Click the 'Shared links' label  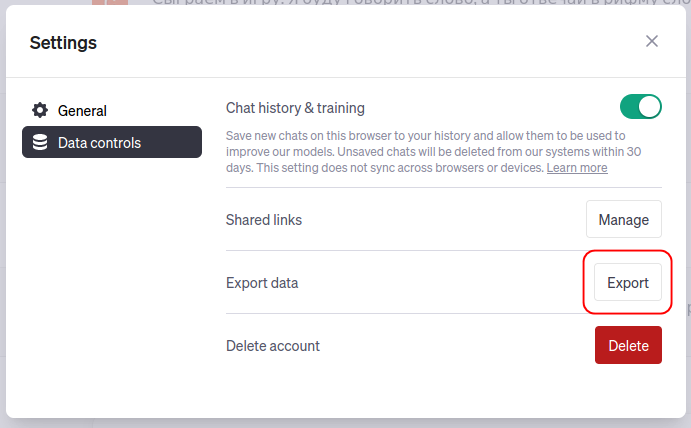coord(264,220)
